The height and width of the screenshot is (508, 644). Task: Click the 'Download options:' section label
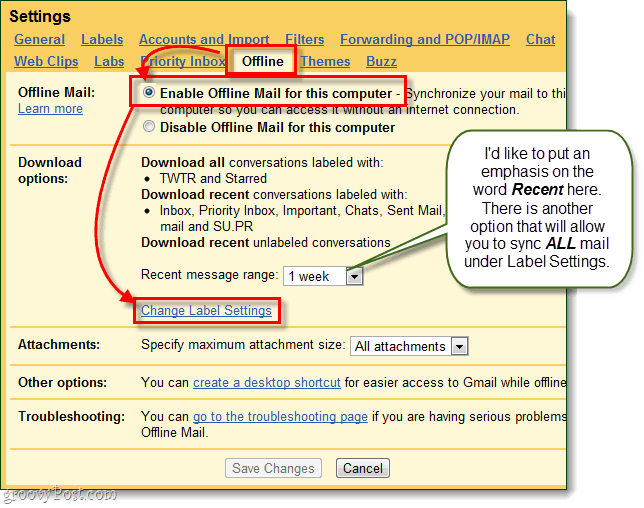[x=50, y=170]
